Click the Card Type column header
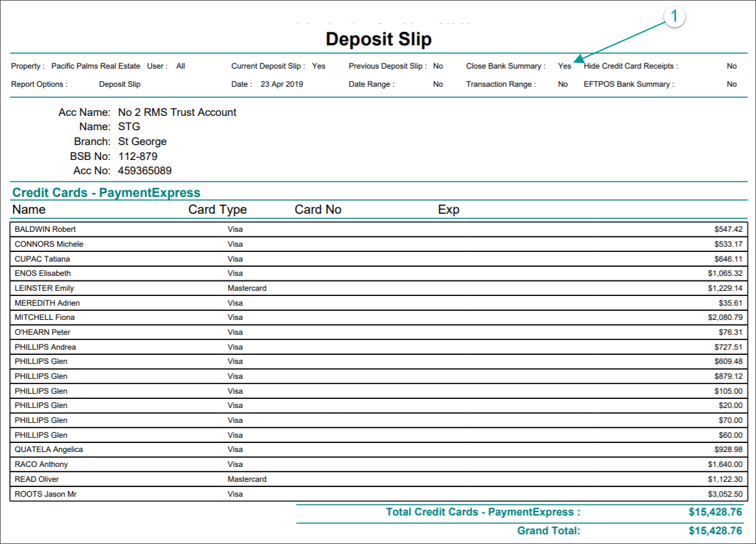 point(217,209)
